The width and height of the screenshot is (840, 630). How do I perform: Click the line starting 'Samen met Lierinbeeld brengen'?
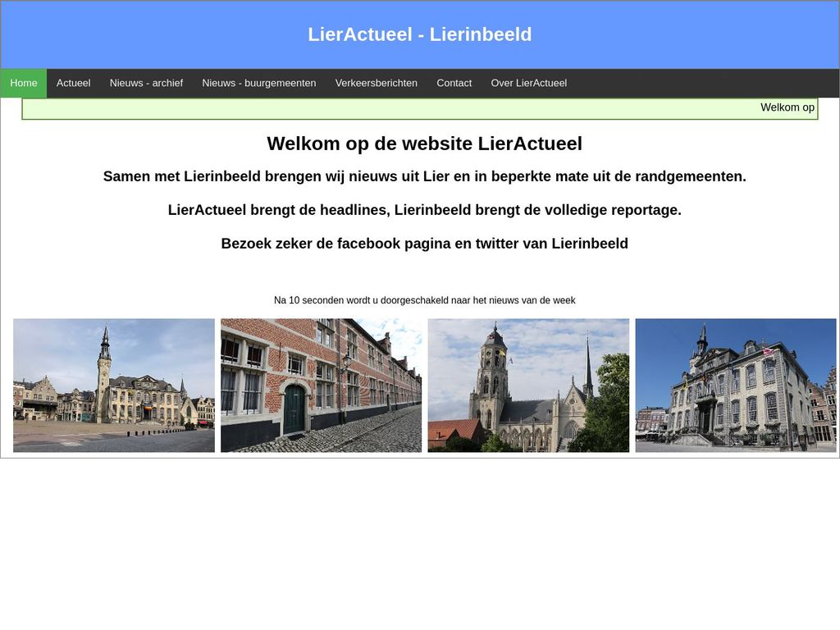pyautogui.click(x=424, y=176)
